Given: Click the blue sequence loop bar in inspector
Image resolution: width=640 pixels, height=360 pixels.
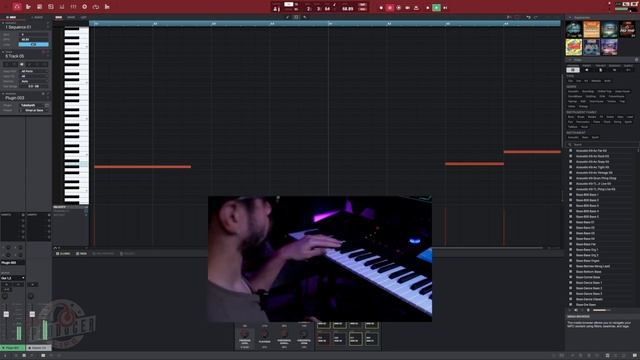Looking at the screenshot, I should pyautogui.click(x=33, y=44).
